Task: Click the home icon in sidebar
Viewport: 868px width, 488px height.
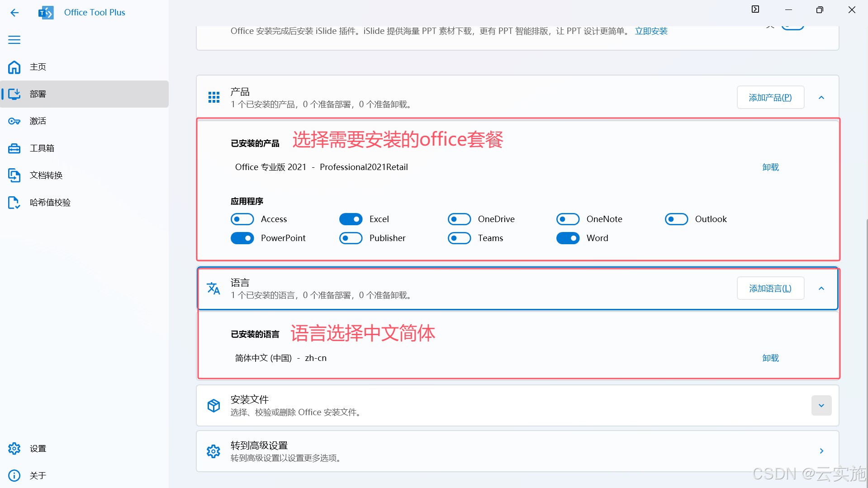Action: pos(14,67)
